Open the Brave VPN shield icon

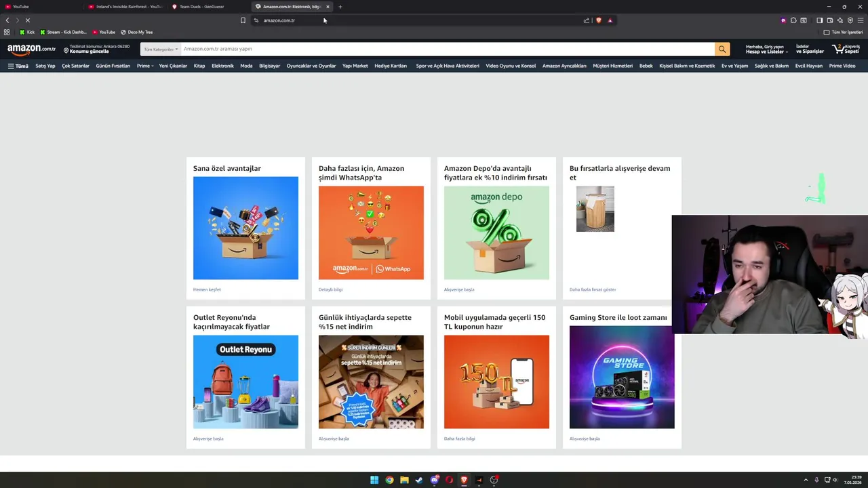tap(850, 20)
